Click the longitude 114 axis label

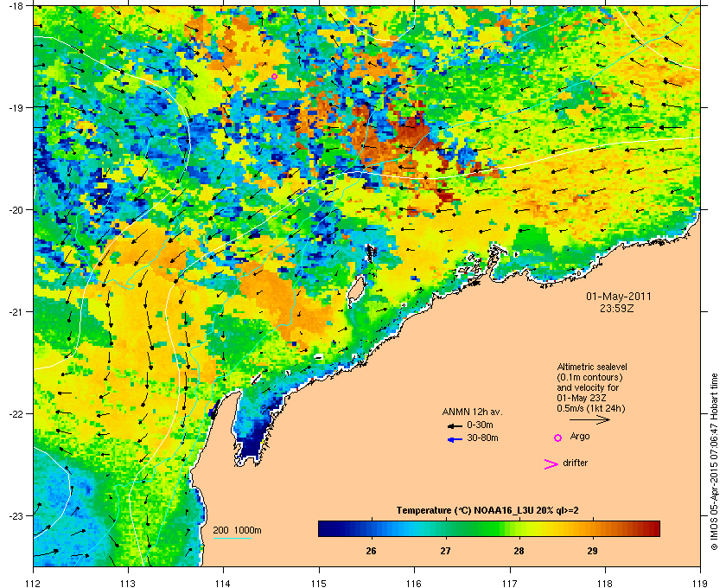223,583
